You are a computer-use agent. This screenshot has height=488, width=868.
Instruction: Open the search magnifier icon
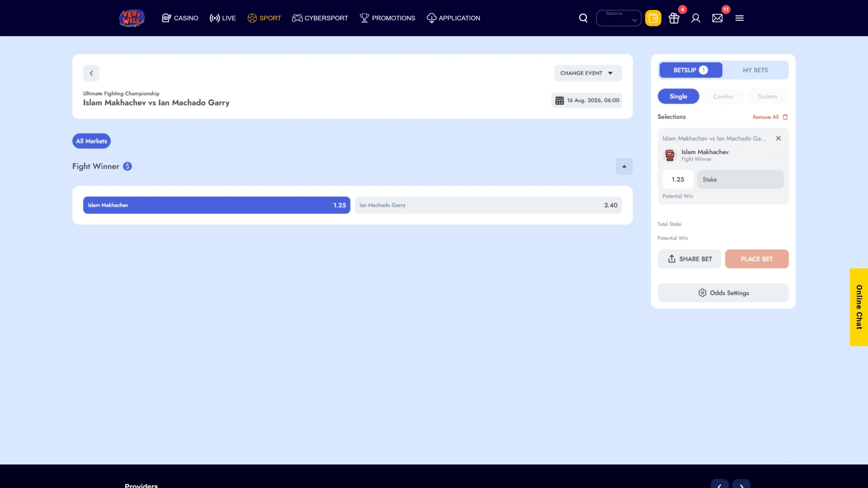[x=583, y=18]
